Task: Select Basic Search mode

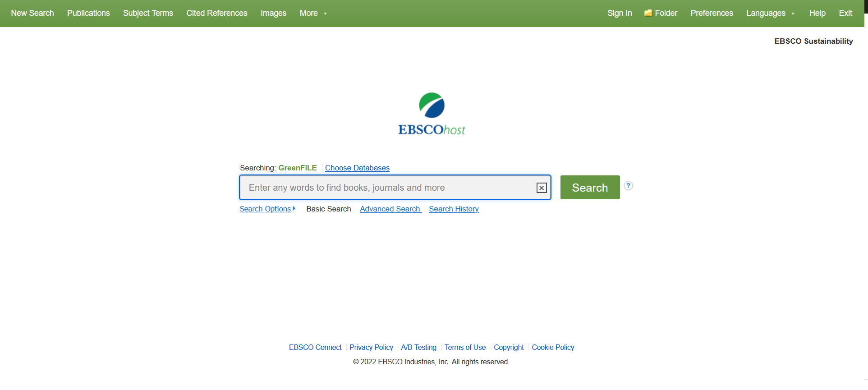Action: (x=329, y=209)
